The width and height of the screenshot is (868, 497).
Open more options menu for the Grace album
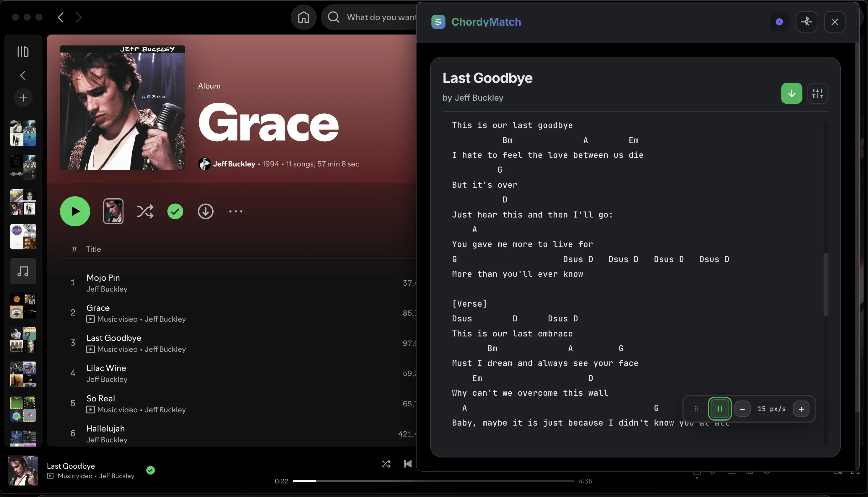(235, 211)
